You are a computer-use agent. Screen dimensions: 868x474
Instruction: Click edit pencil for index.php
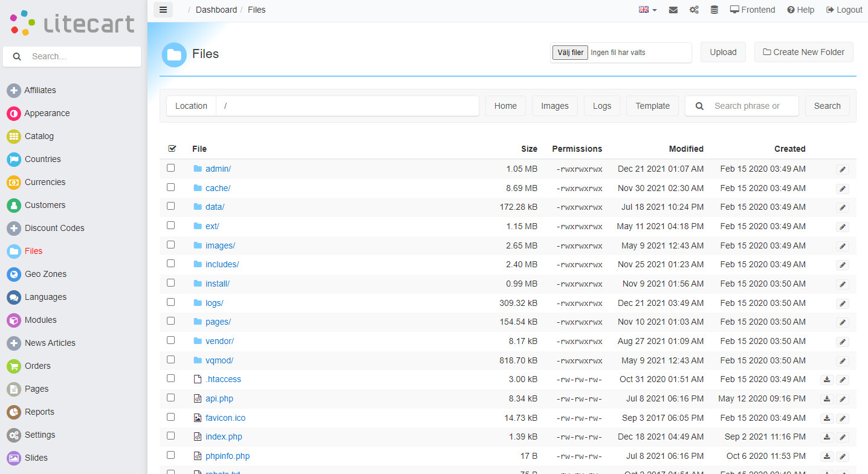pyautogui.click(x=843, y=437)
